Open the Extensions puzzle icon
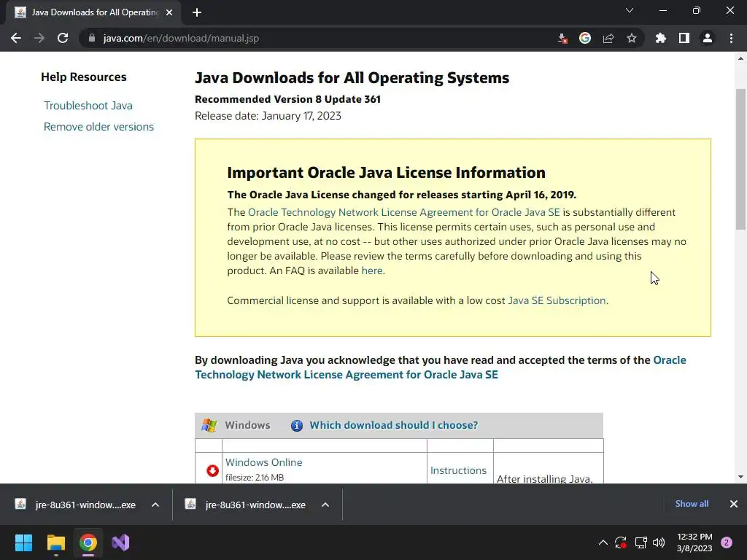The width and height of the screenshot is (747, 560). point(661,38)
